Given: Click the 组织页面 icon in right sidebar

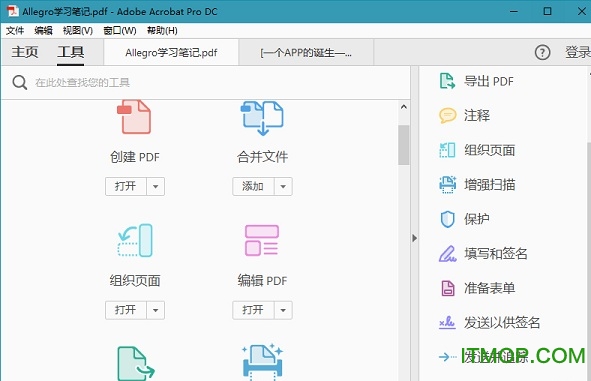Looking at the screenshot, I should click(447, 150).
